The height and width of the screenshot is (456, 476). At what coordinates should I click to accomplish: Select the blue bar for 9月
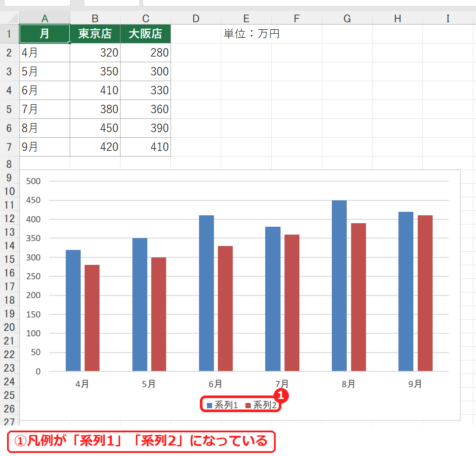point(406,292)
